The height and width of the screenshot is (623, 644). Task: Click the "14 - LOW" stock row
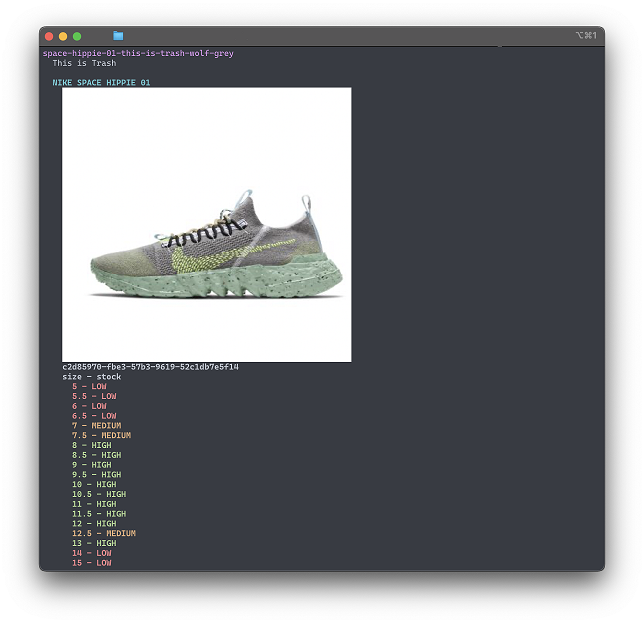[92, 553]
